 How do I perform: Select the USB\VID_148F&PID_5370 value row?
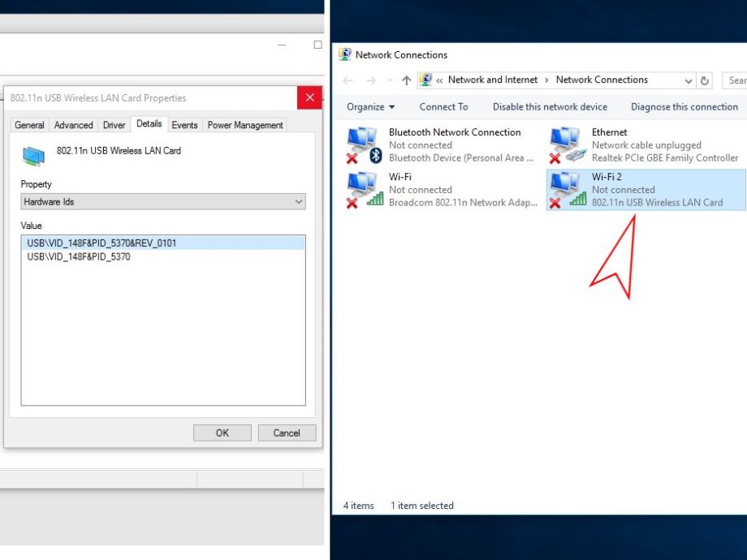79,256
